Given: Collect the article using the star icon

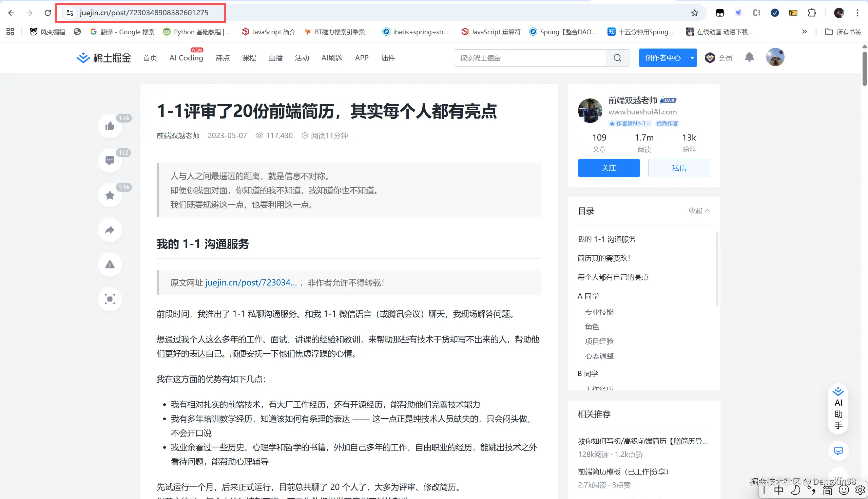Looking at the screenshot, I should (110, 195).
